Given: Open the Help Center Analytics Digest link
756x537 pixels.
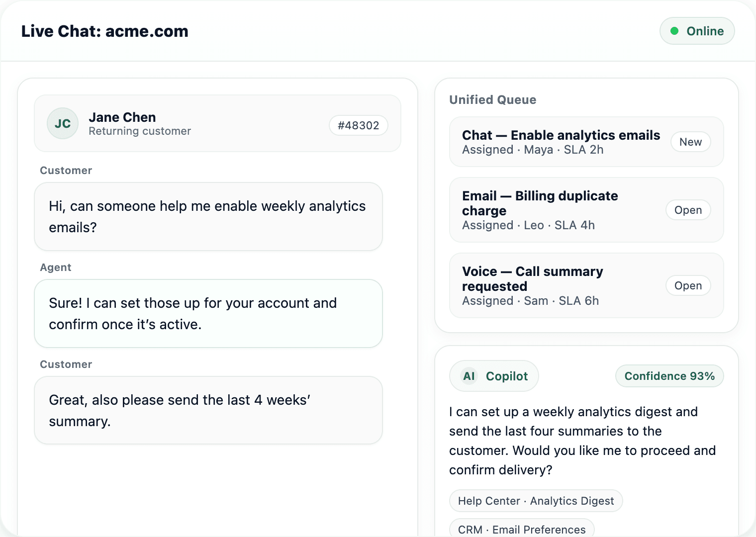Looking at the screenshot, I should [536, 501].
